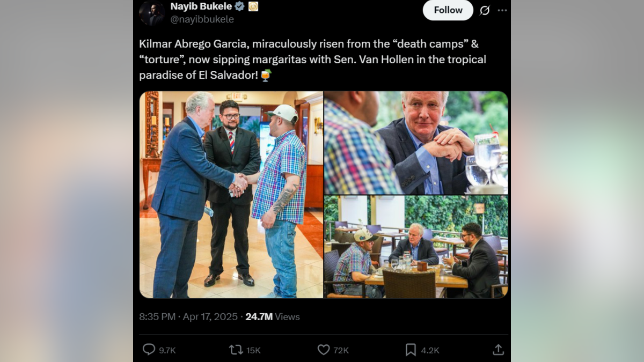Open the Grok slashed-circle icon

pos(484,10)
